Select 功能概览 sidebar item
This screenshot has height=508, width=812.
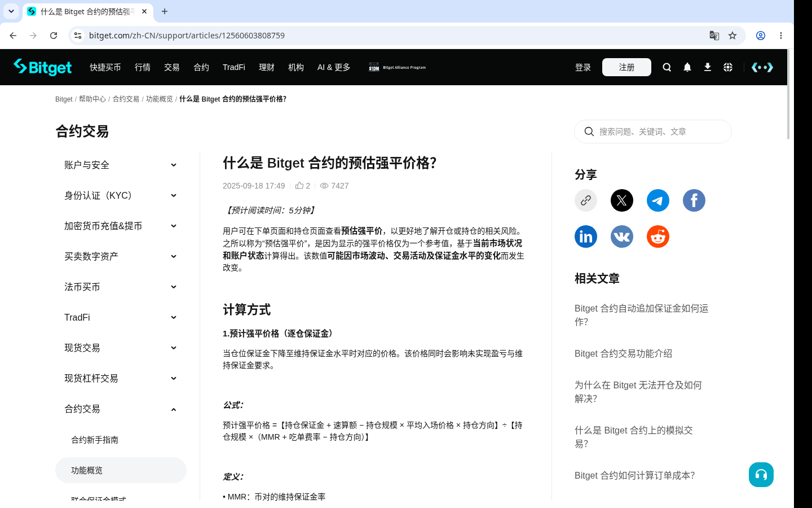click(121, 470)
